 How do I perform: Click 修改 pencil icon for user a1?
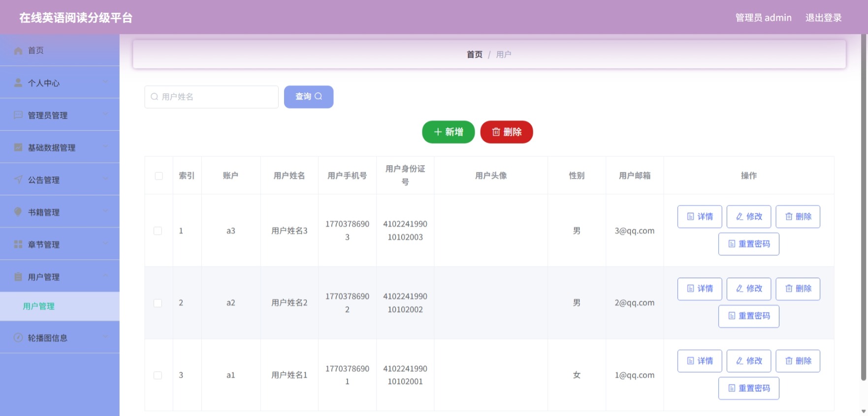pos(739,361)
